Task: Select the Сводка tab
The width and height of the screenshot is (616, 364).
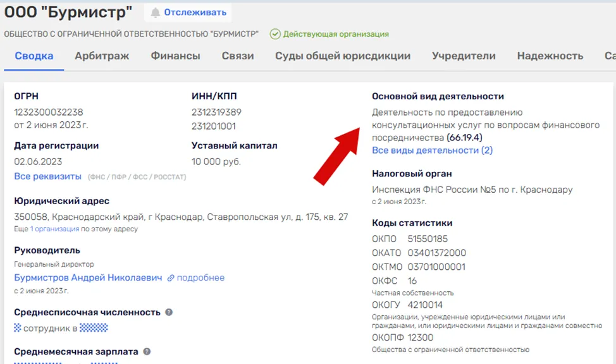Action: pos(34,56)
